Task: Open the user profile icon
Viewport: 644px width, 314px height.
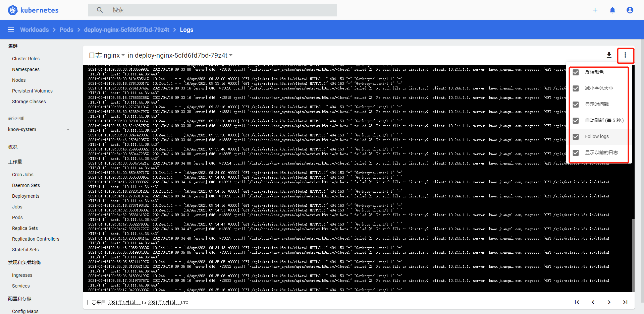Action: (x=630, y=10)
